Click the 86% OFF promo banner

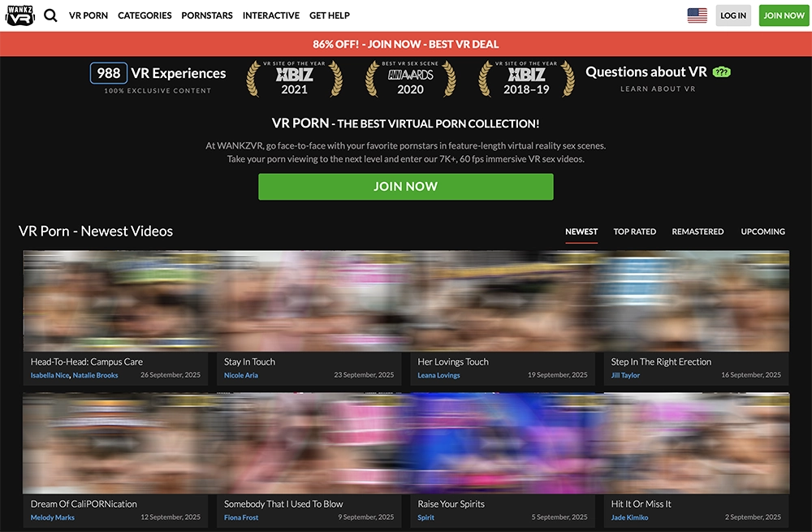[x=406, y=44]
